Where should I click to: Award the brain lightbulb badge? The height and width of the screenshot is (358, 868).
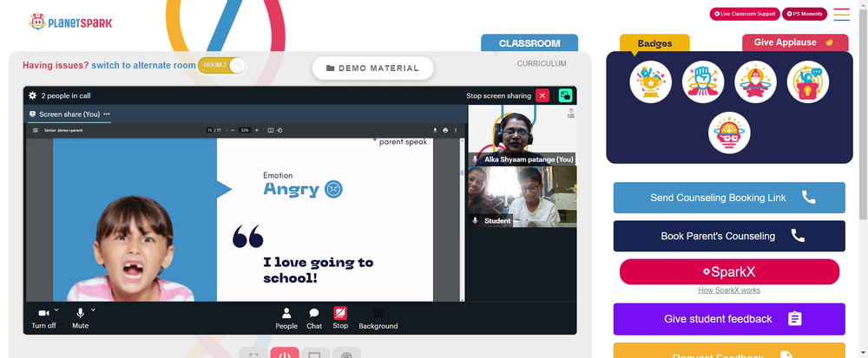coord(729,133)
